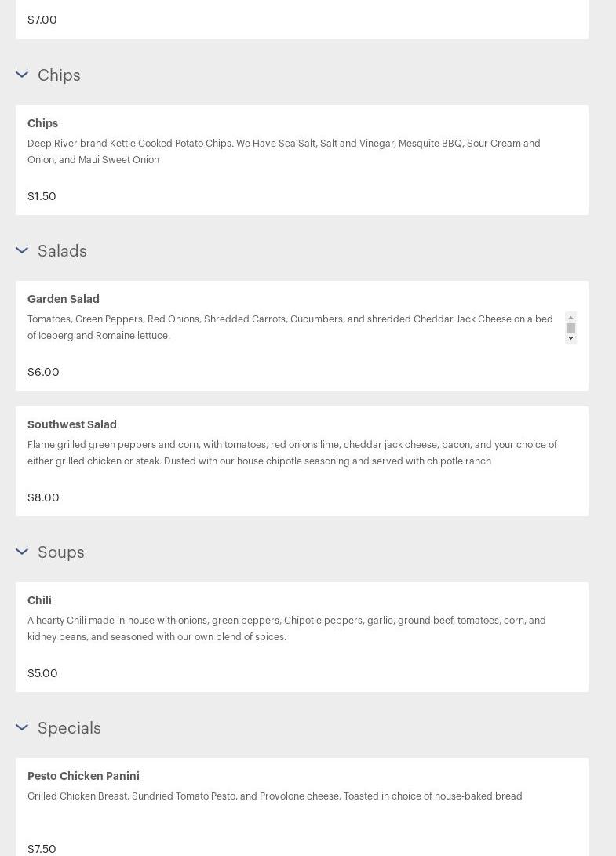This screenshot has width=616, height=856.
Task: Click the Garden Salad description scrollbar thumb
Action: [x=570, y=328]
